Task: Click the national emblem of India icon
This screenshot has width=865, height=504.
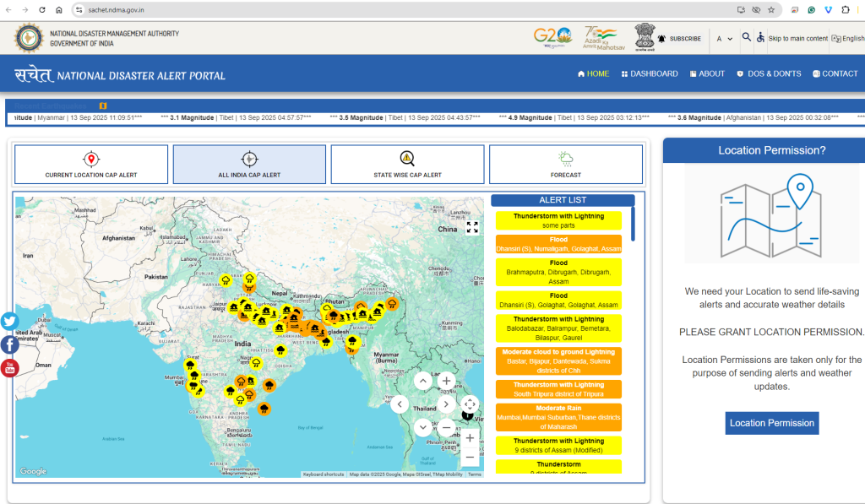Action: coord(645,37)
